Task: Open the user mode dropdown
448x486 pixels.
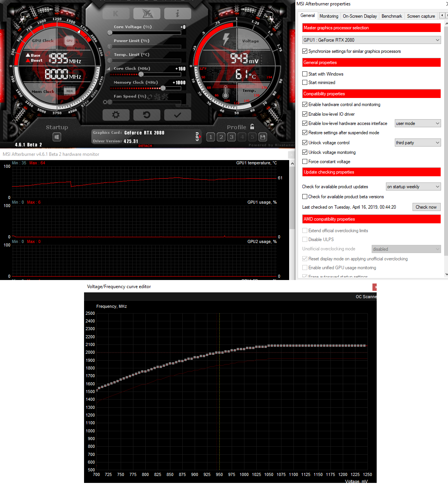Action: [418, 123]
